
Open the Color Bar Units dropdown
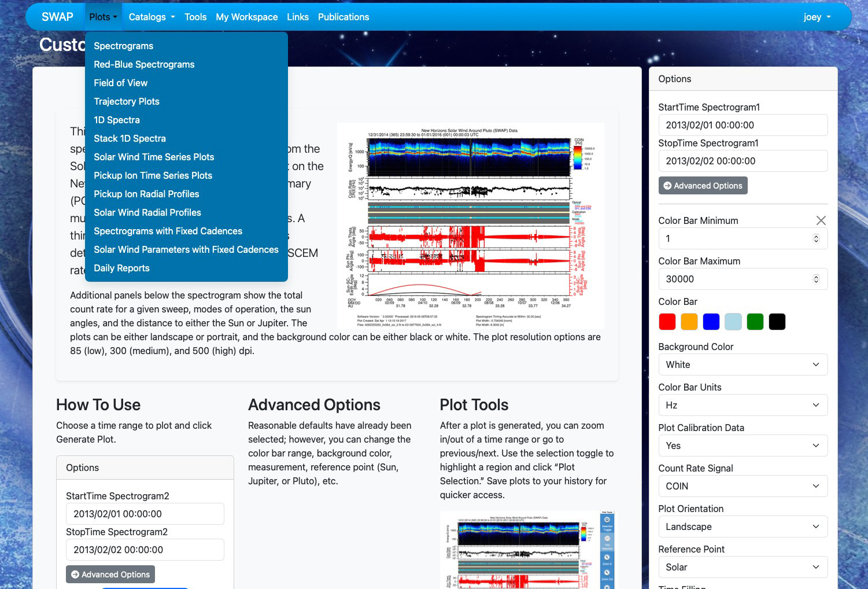[743, 405]
